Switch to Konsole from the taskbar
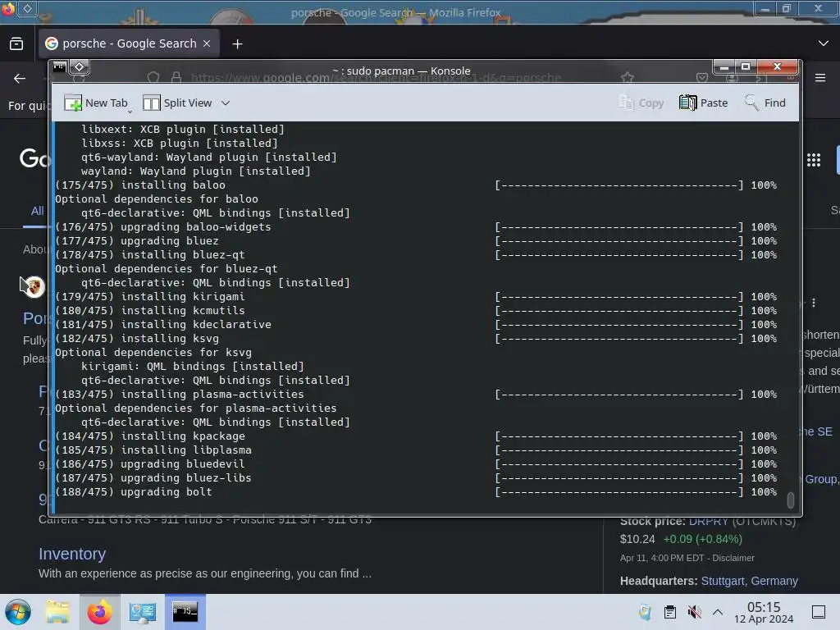Viewport: 840px width, 630px height. (185, 612)
